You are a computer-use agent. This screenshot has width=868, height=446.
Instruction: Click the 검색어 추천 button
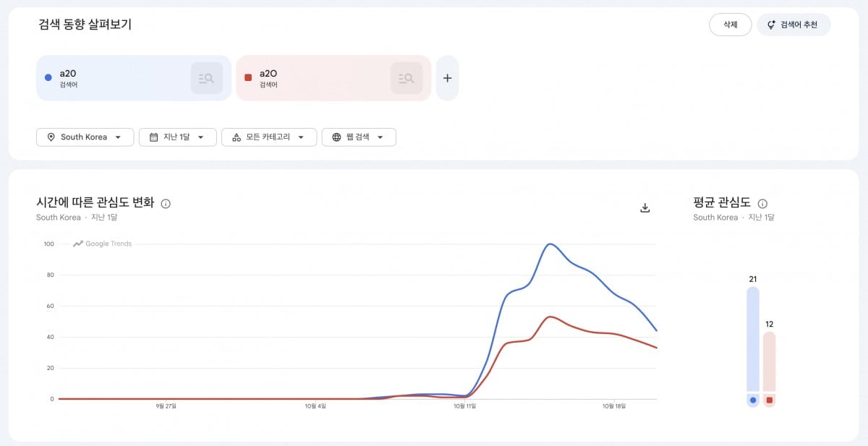[x=793, y=25]
